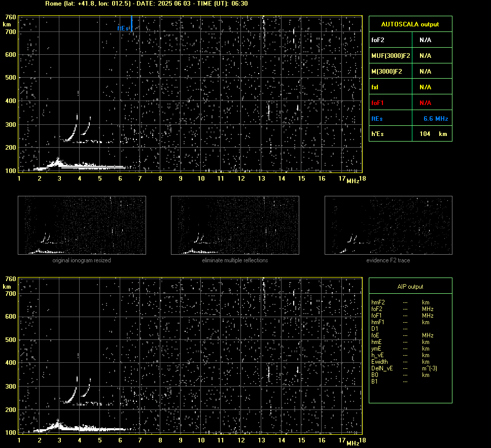This screenshot has height=448, width=491.
Task: Click 'ftEs' blue label on top ionogram
Action: tap(123, 28)
